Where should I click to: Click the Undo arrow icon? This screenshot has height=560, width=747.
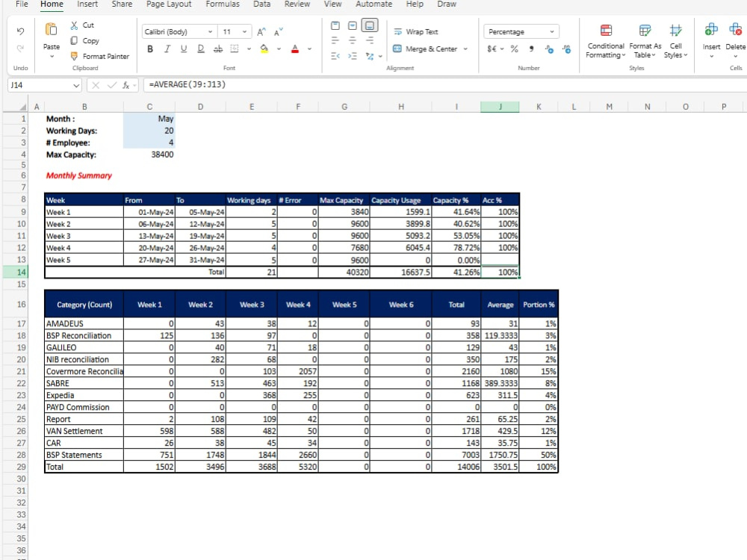(20, 31)
